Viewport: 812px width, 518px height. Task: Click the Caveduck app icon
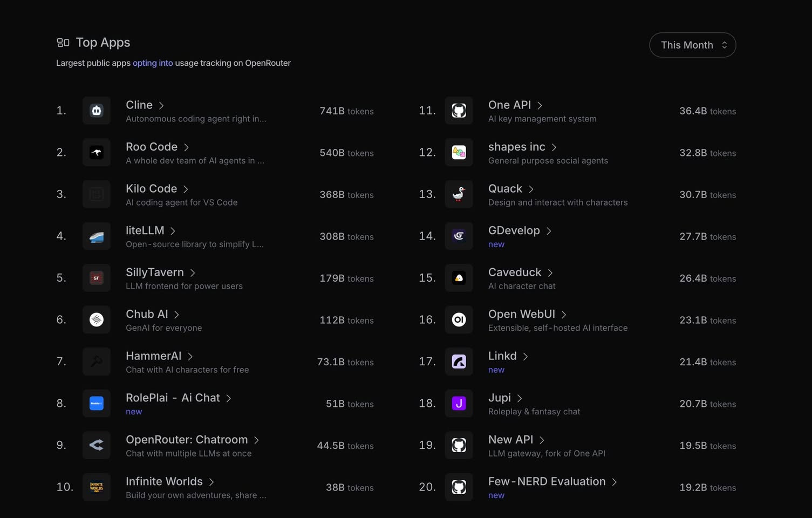pos(459,278)
